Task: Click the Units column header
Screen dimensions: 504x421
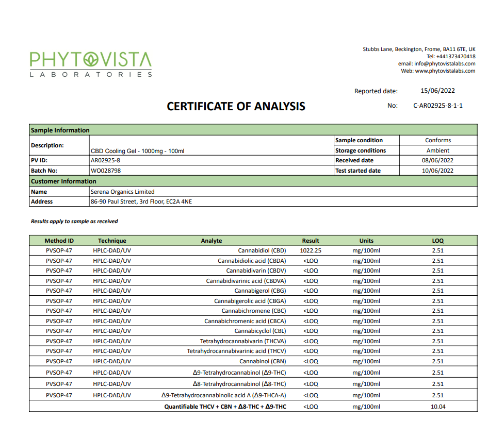Action: [x=366, y=241]
